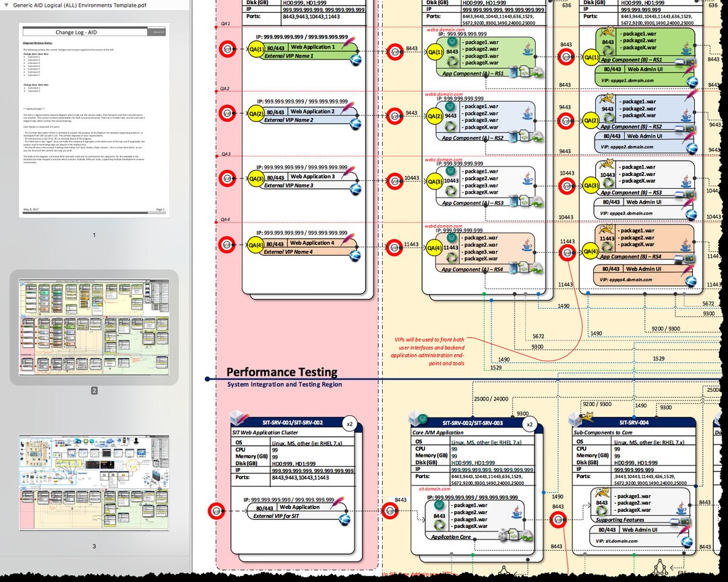
Task: Click the Tomcat cat icon in App Component (B) RS1
Action: coord(608,32)
